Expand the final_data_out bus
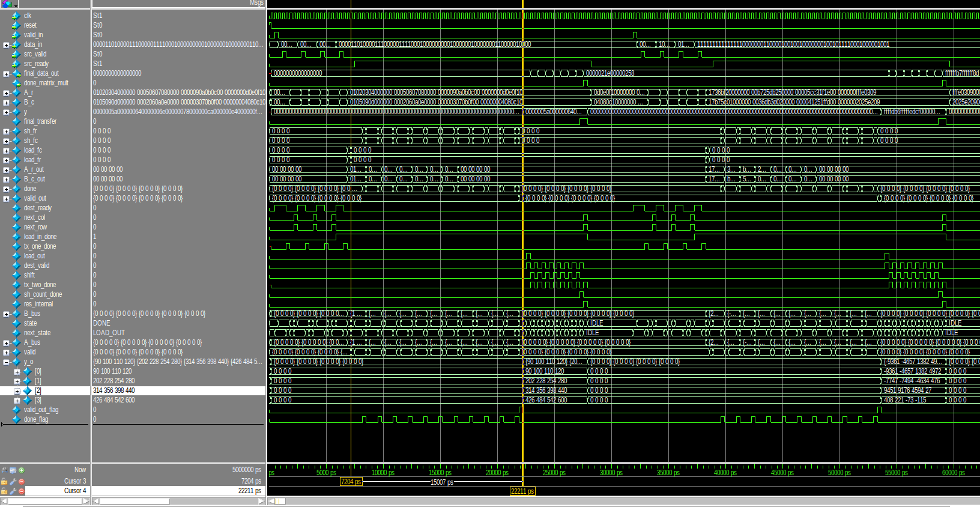 [6, 73]
